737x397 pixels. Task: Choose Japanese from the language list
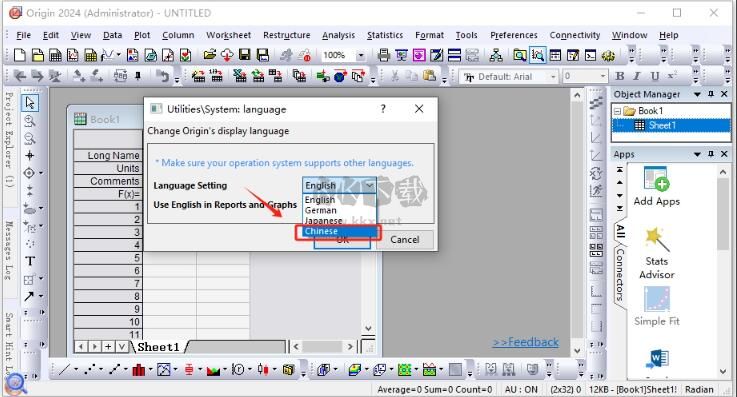pyautogui.click(x=339, y=221)
